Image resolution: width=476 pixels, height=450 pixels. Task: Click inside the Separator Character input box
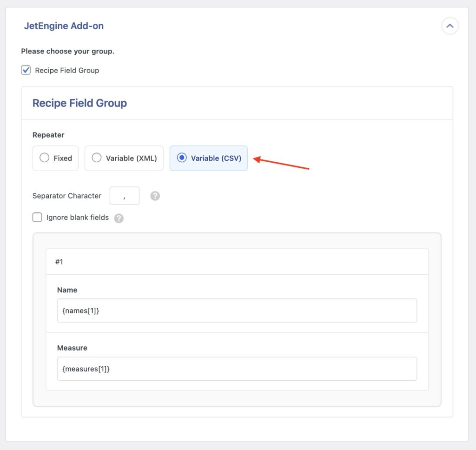click(x=124, y=195)
